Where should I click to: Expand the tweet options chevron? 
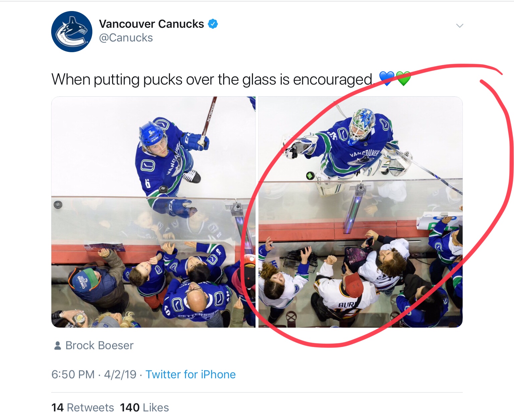pos(459,26)
